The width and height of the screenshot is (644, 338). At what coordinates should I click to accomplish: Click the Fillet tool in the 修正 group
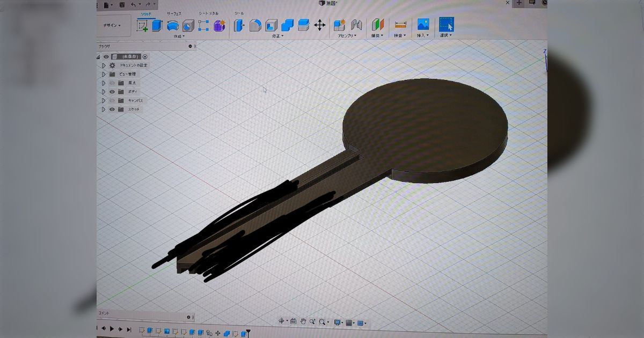pos(255,25)
